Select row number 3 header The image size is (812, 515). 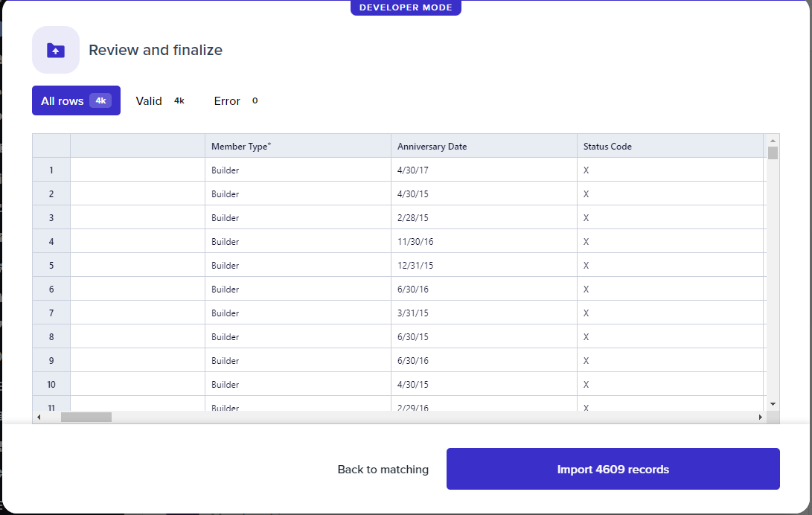[x=51, y=217]
